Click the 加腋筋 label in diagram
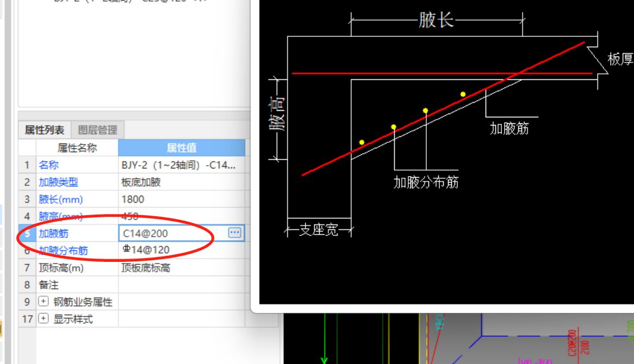Image resolution: width=634 pixels, height=364 pixels. (x=509, y=128)
